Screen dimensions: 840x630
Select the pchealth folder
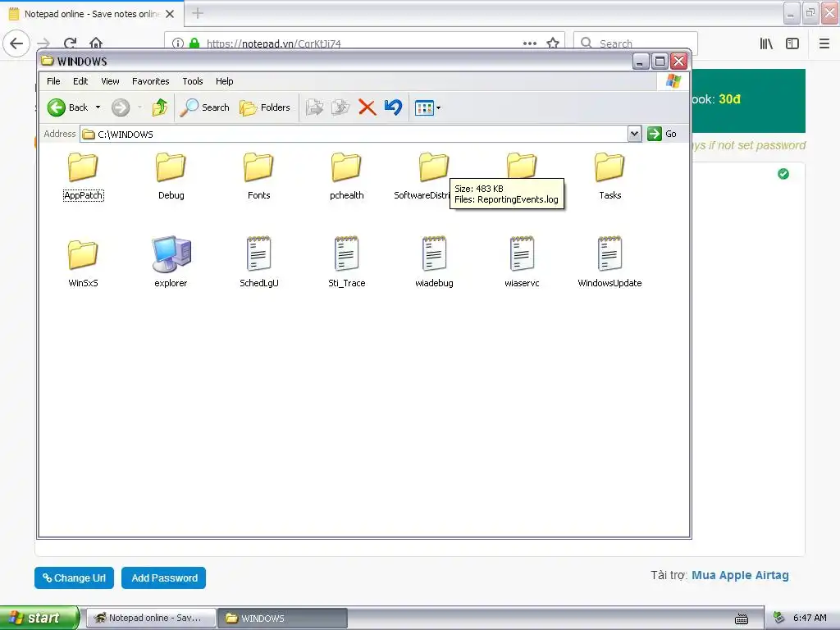(x=347, y=177)
